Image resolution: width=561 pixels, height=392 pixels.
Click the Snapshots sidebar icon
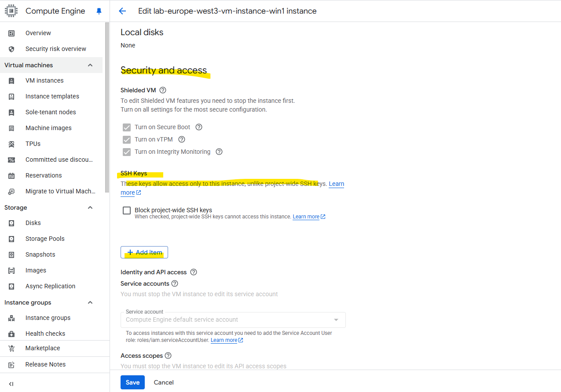point(11,254)
